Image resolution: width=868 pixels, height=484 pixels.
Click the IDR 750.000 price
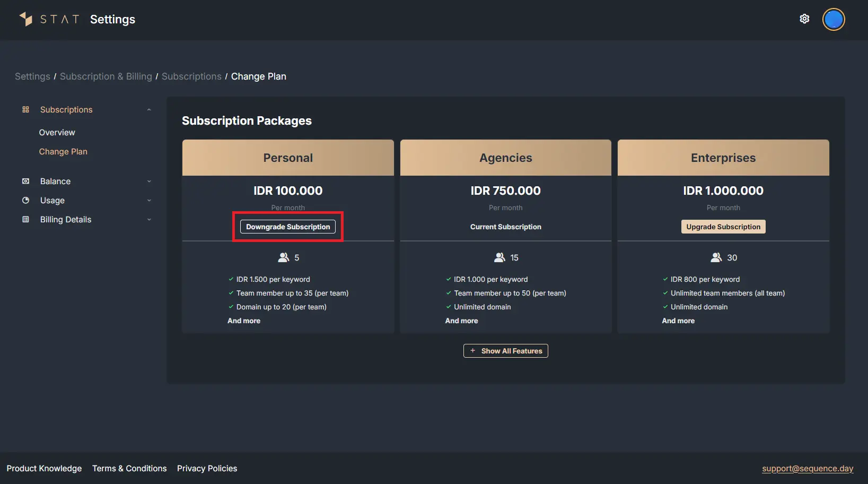[506, 191]
